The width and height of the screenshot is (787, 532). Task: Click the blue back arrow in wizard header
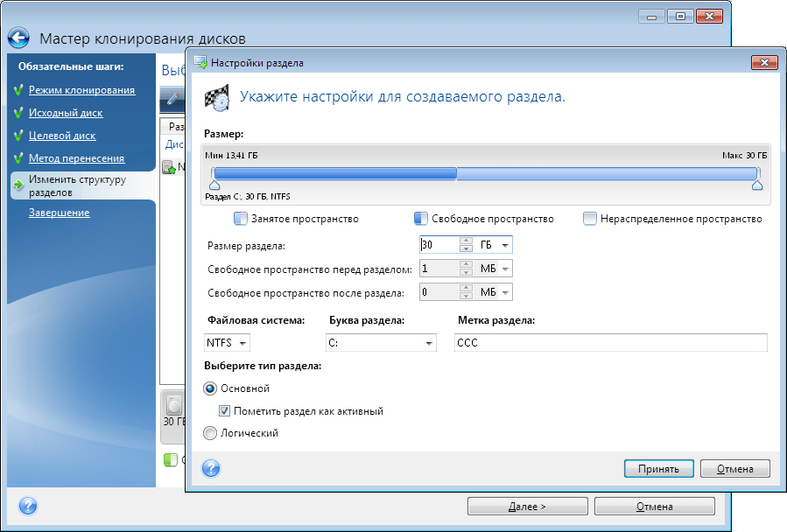pos(19,38)
